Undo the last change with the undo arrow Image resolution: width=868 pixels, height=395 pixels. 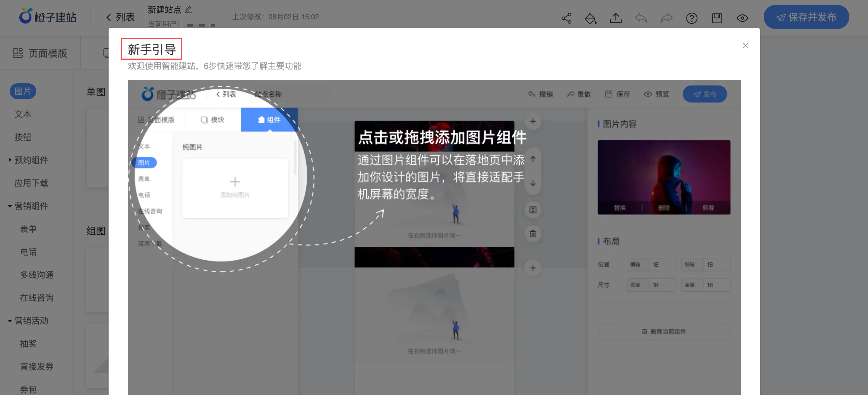pos(641,18)
